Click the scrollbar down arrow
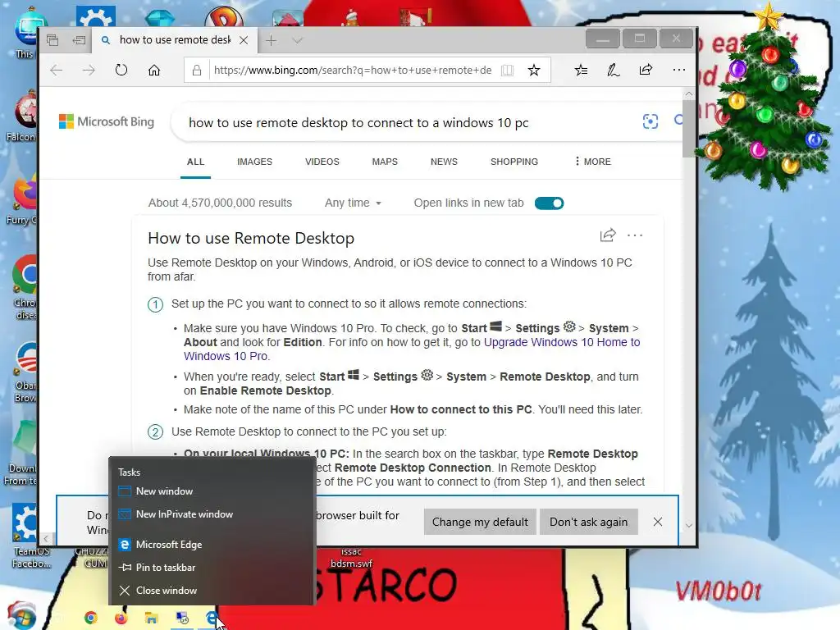Screen dimensions: 840x630 (689, 526)
